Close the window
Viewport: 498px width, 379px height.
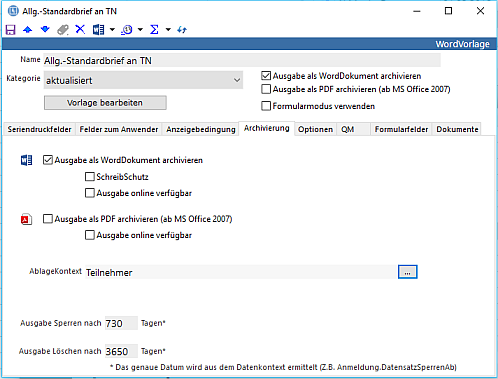tap(480, 11)
